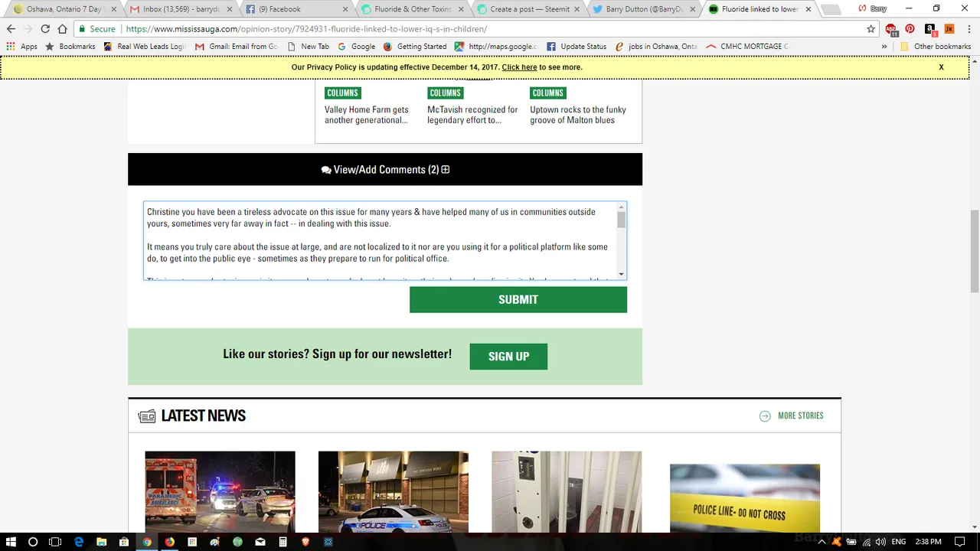Launch Firefox from the taskbar
Image resolution: width=980 pixels, height=551 pixels.
point(169,542)
